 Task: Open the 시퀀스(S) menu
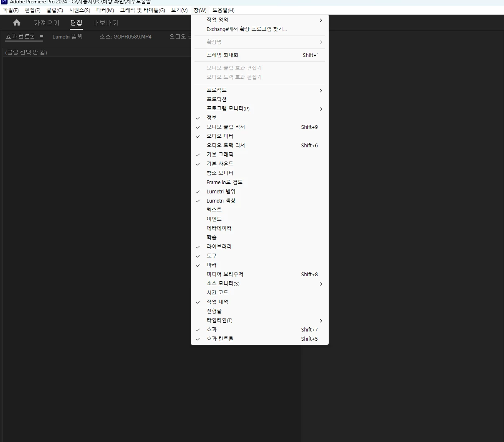pyautogui.click(x=80, y=10)
